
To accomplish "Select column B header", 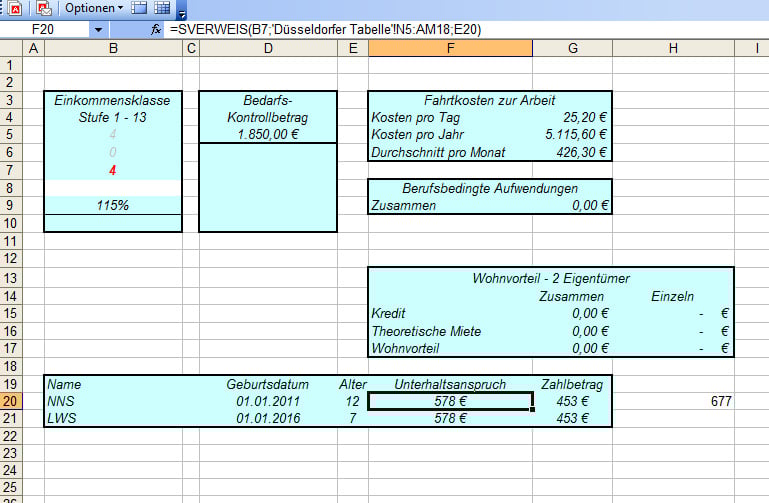I will pyautogui.click(x=113, y=48).
